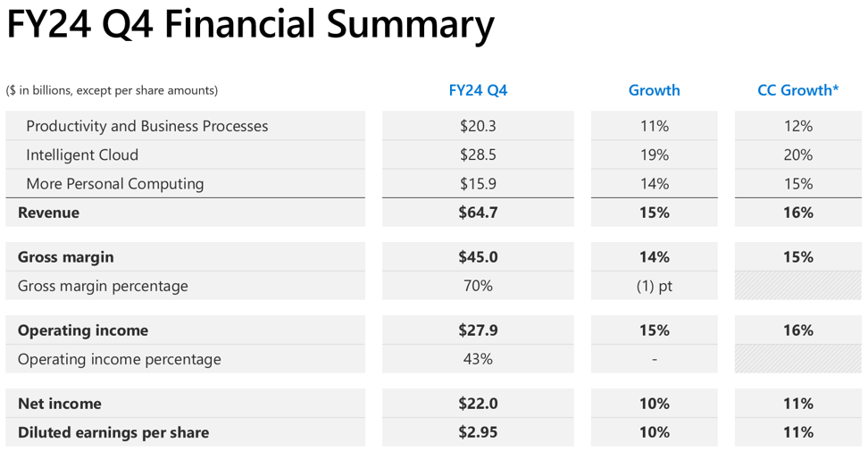The height and width of the screenshot is (451, 868).
Task: Click the dollars in billions footnote text
Action: click(x=112, y=90)
